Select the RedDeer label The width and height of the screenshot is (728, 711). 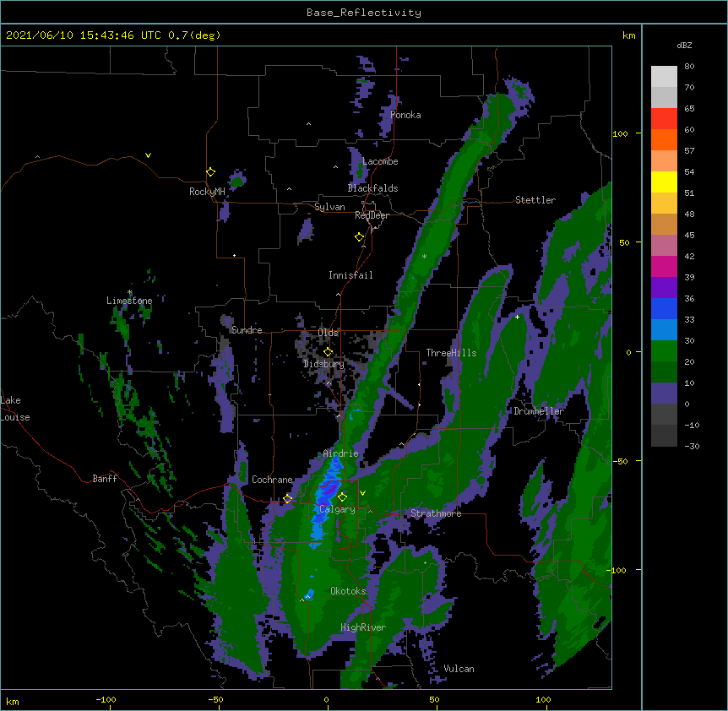(372, 215)
